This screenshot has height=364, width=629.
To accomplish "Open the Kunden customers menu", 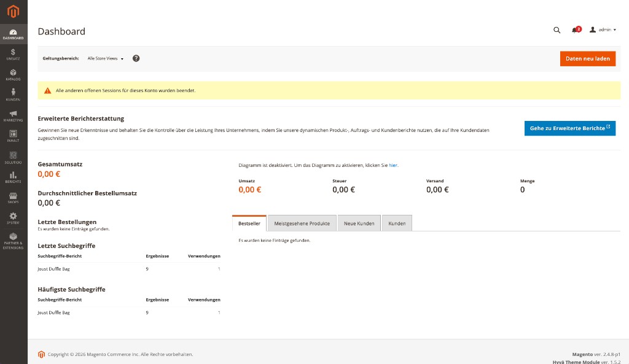I will click(x=14, y=95).
